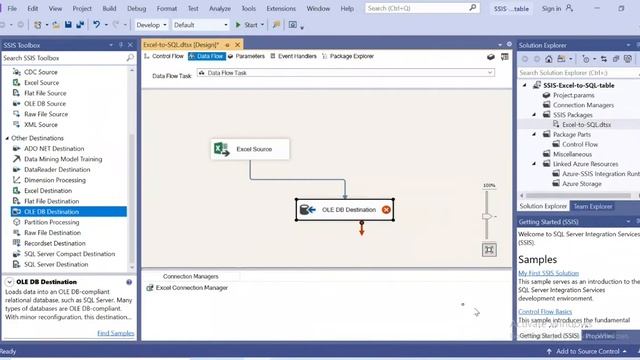
Task: Click the help icon for OLE DB Destination
Action: 129,282
